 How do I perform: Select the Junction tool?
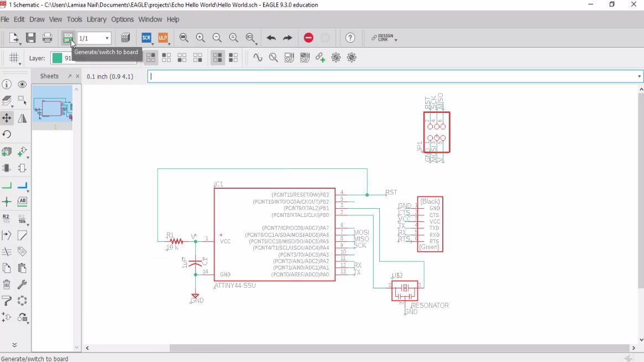7,201
